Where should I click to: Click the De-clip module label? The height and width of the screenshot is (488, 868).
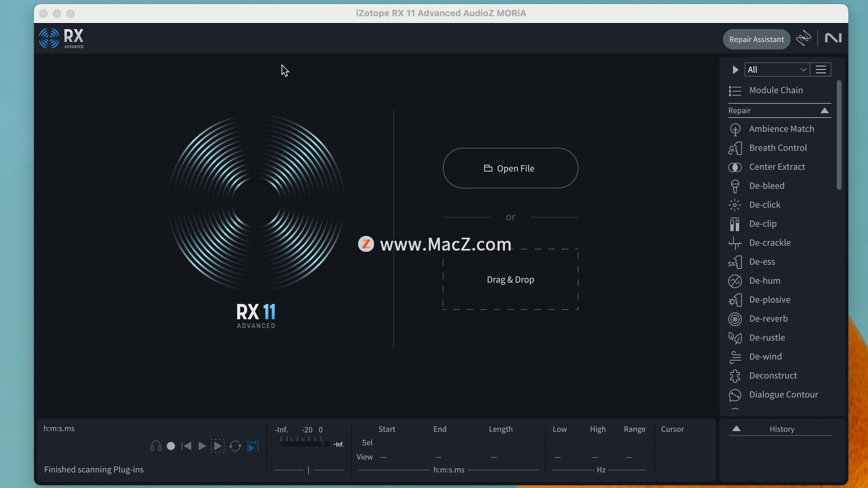point(763,224)
